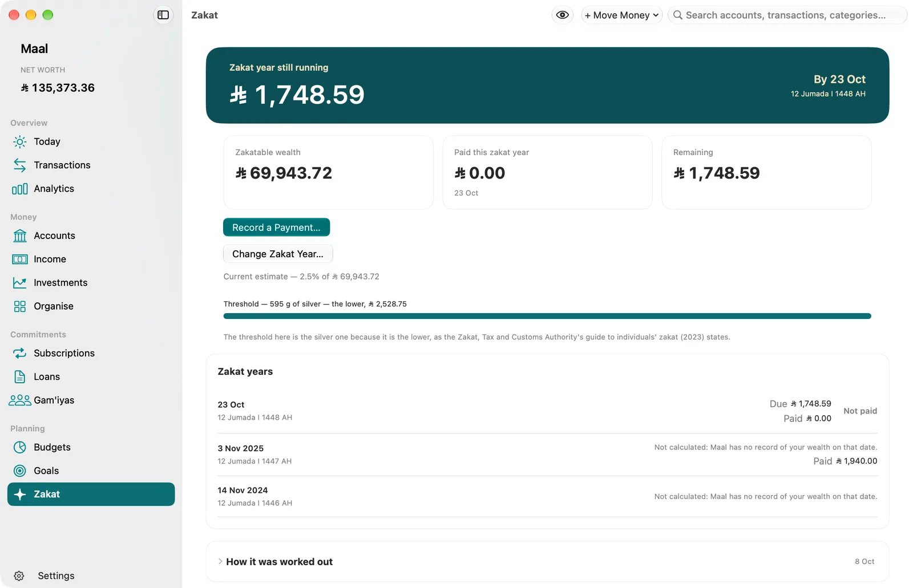This screenshot has height=588, width=913.
Task: Select the 23 Oct zakat year row
Action: pyautogui.click(x=547, y=411)
